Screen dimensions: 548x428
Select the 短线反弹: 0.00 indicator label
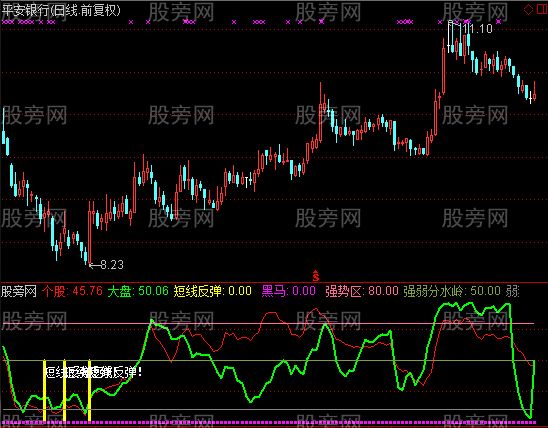tap(212, 291)
